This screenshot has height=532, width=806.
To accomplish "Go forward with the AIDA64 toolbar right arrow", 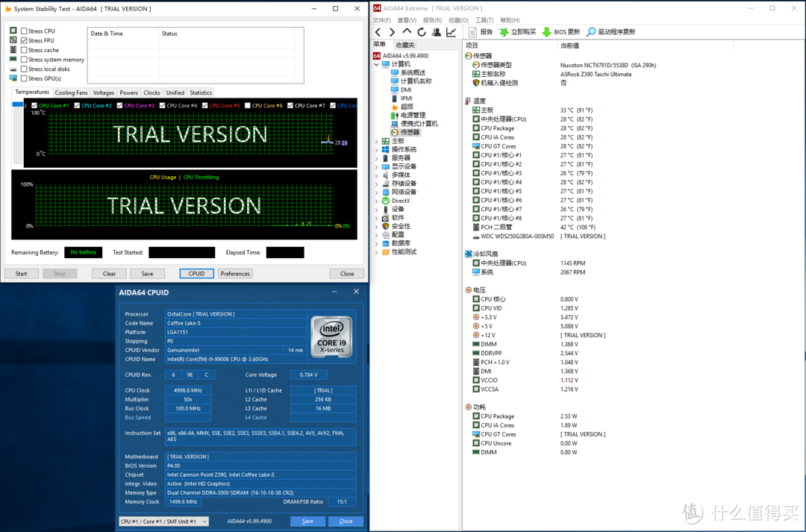I will [393, 32].
